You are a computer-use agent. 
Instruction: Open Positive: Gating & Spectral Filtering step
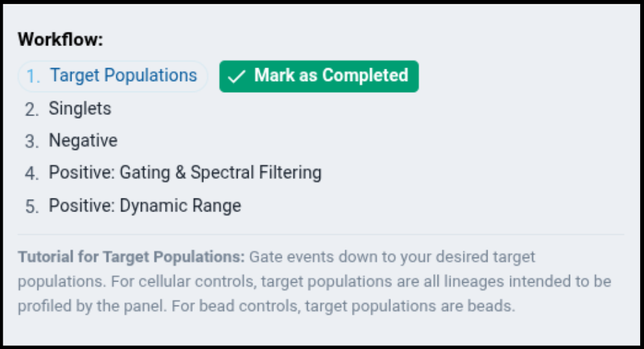coord(185,173)
